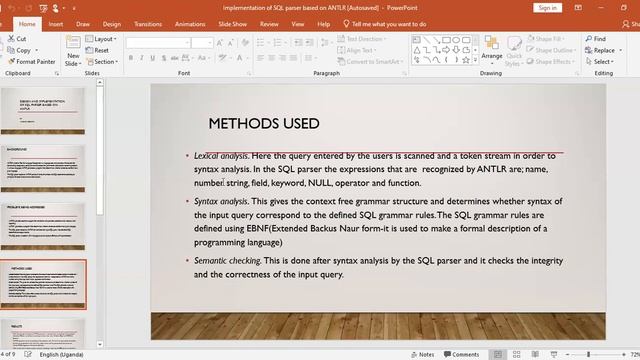Select the rectangle shape in gallery
This screenshot has width=640, height=360.
[446, 40]
